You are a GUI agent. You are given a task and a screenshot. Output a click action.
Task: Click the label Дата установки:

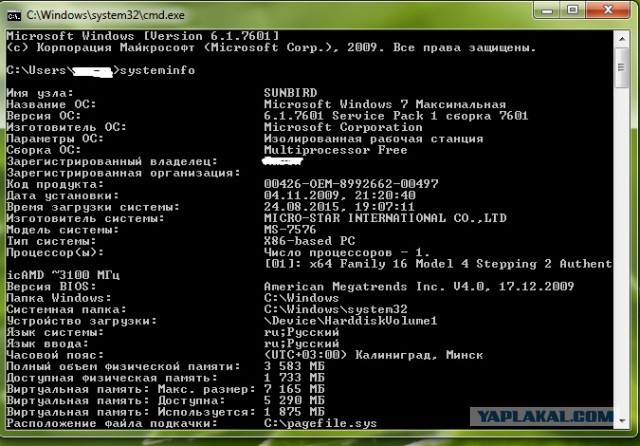[x=62, y=195]
